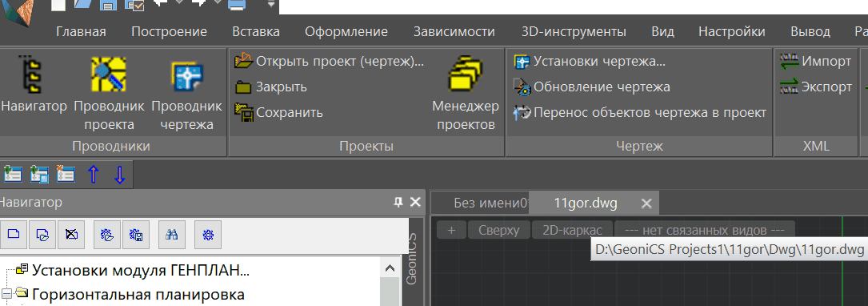Click Навигатор tree scrollbar up arrow
The width and height of the screenshot is (868, 306).
pos(390,269)
